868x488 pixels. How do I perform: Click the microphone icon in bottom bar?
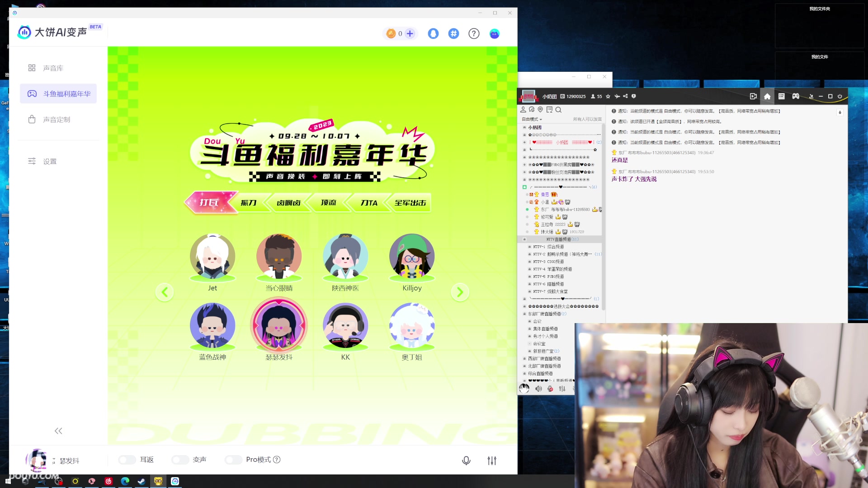click(x=466, y=460)
